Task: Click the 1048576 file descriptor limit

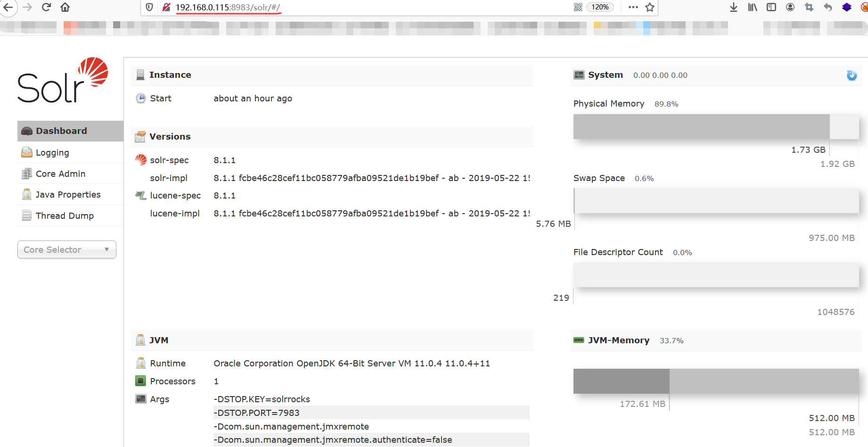Action: (x=835, y=312)
